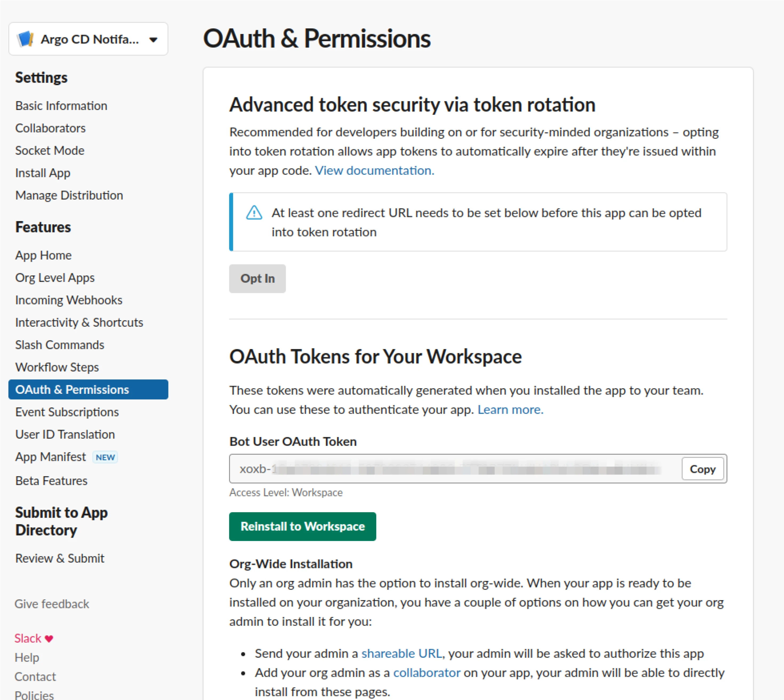The width and height of the screenshot is (784, 700).
Task: Click the collaborator link
Action: [427, 673]
